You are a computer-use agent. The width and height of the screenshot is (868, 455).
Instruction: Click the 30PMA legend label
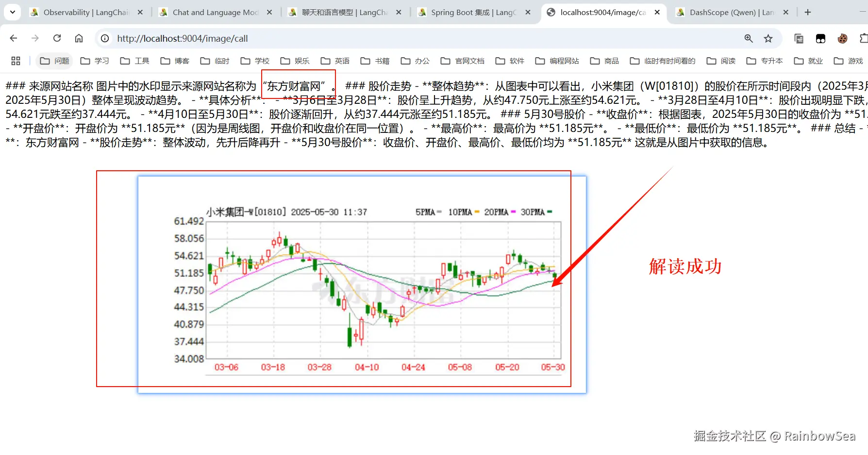coord(533,212)
